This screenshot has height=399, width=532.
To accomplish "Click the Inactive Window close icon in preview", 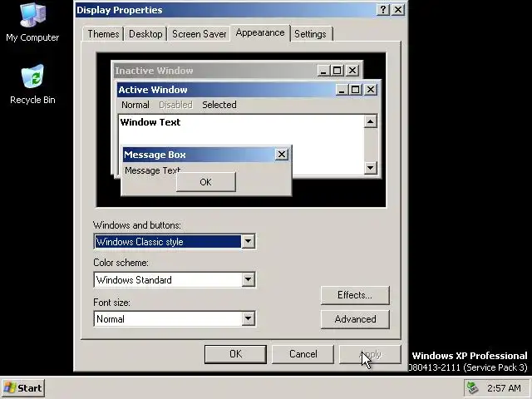I will pyautogui.click(x=352, y=71).
